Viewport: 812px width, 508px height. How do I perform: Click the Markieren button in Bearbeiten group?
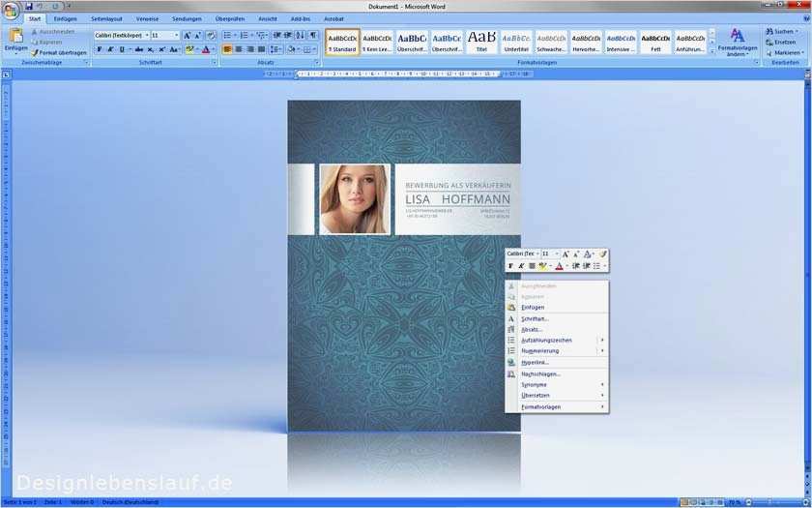(785, 53)
